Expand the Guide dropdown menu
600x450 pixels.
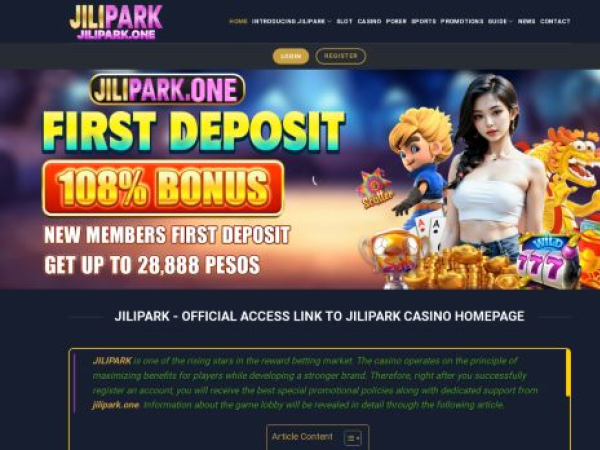coord(500,21)
